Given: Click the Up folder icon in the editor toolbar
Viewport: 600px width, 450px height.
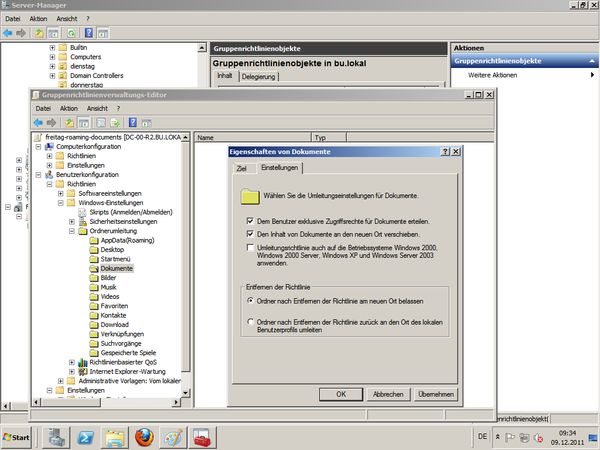Looking at the screenshot, I should tap(69, 123).
